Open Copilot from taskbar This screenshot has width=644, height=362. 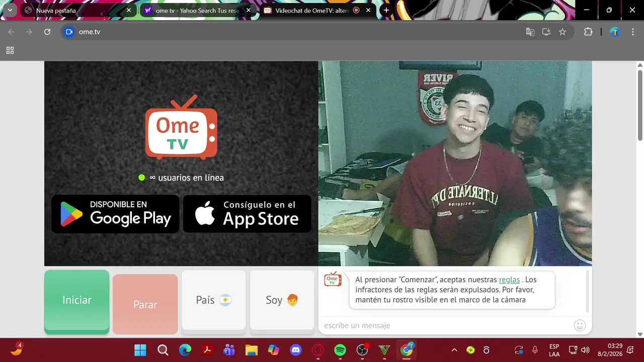click(x=274, y=350)
